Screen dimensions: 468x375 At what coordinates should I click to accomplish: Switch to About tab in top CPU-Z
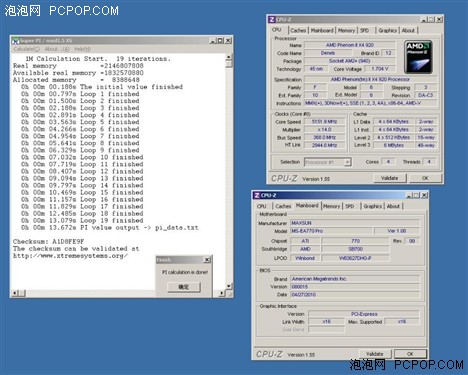(408, 30)
